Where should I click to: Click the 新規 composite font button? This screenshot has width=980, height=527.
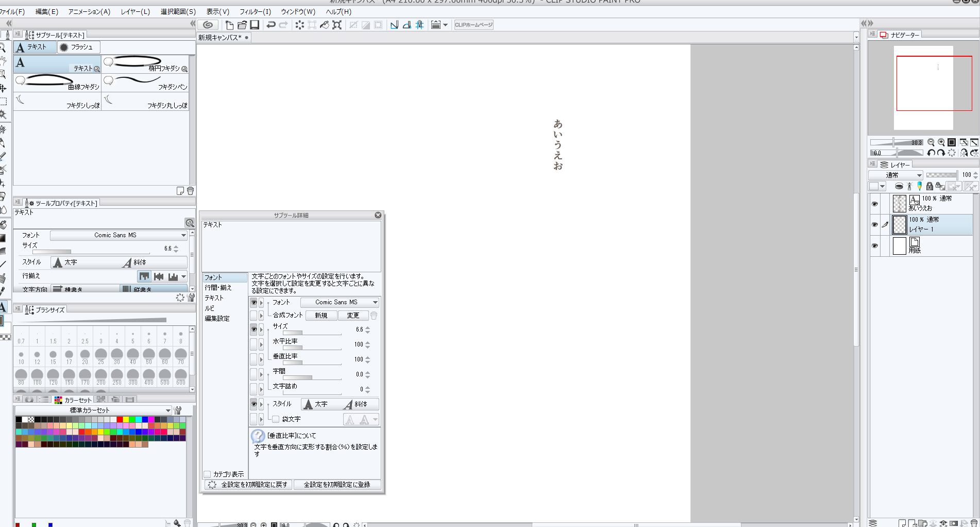tap(321, 316)
